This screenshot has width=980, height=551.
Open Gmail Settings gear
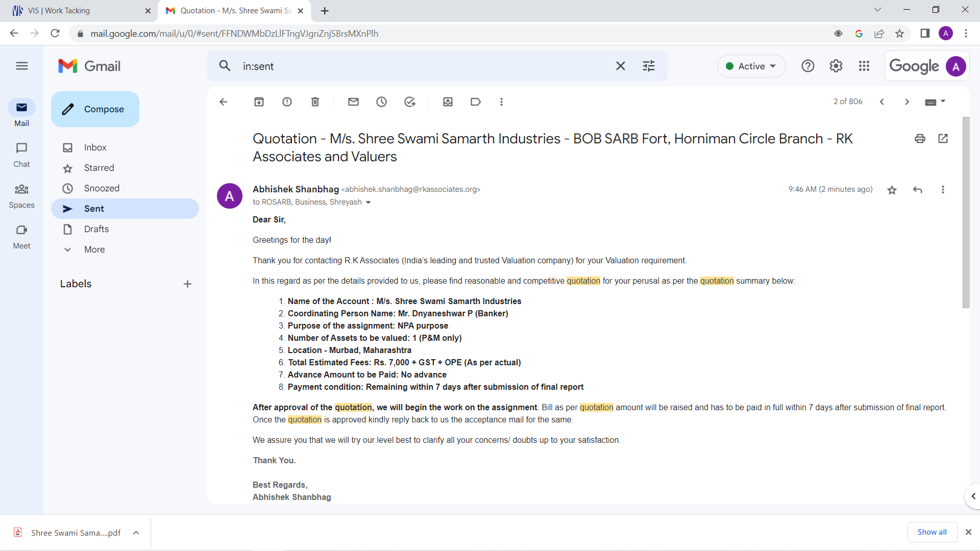coord(836,66)
